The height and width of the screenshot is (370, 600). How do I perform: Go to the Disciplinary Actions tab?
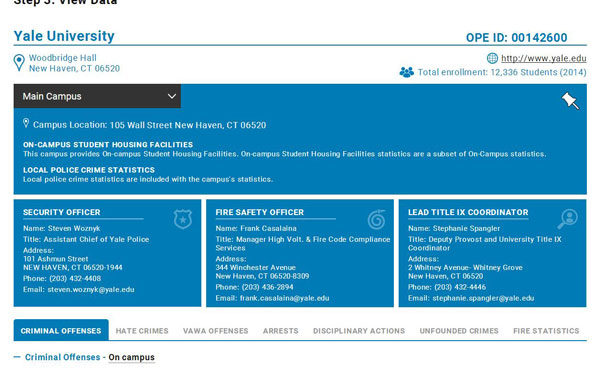pyautogui.click(x=359, y=331)
